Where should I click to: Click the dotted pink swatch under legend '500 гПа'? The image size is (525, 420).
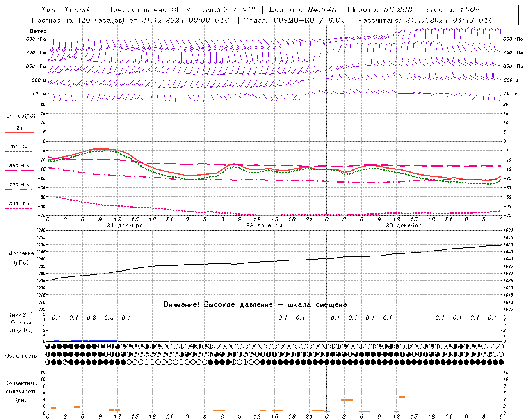(x=18, y=208)
